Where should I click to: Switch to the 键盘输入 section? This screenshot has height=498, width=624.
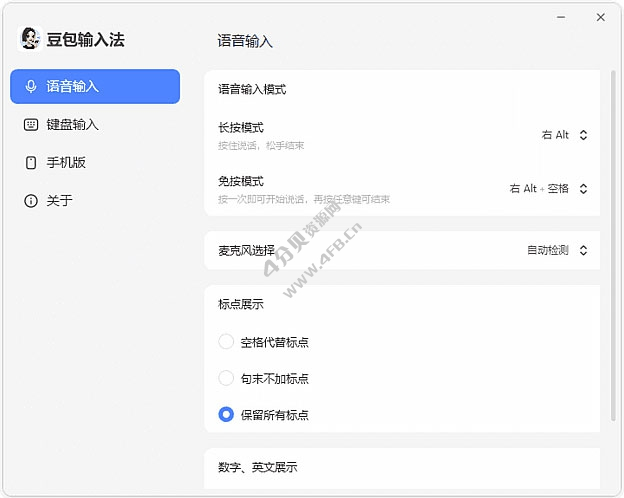tap(95, 125)
